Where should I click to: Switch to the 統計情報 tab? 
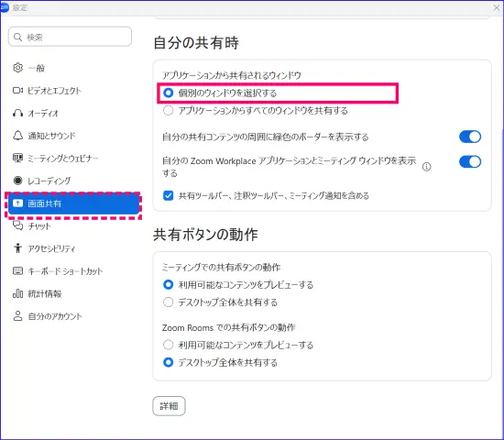tap(73, 293)
